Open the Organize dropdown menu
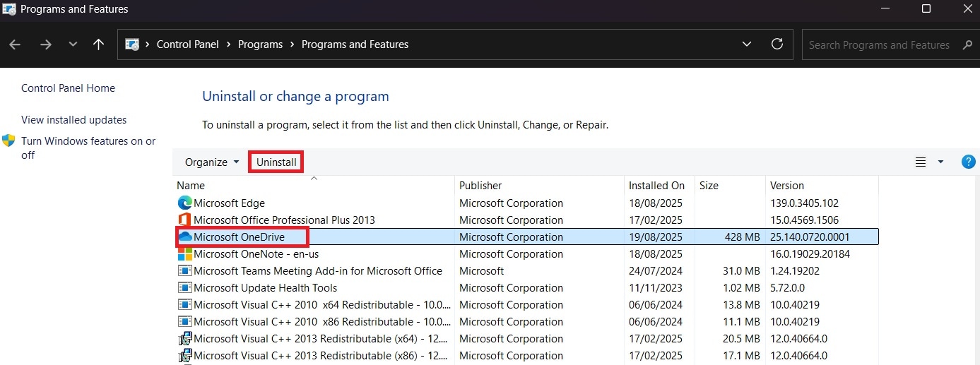This screenshot has width=980, height=365. click(x=212, y=162)
